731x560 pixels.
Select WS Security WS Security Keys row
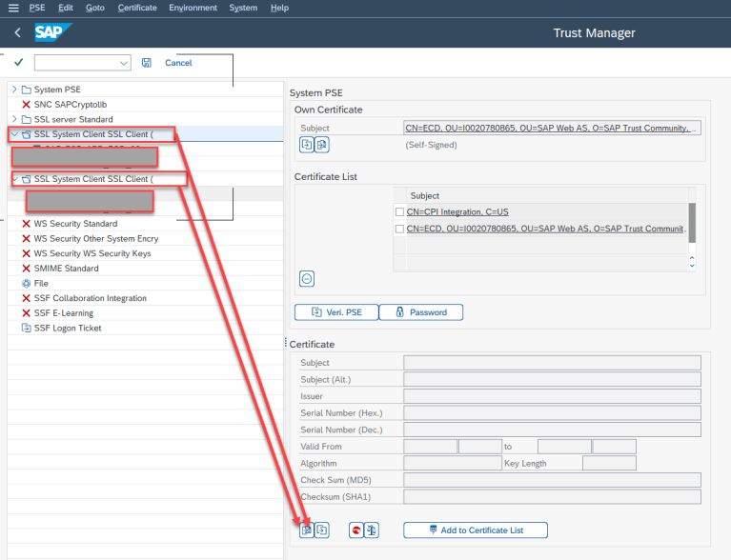[x=146, y=253]
